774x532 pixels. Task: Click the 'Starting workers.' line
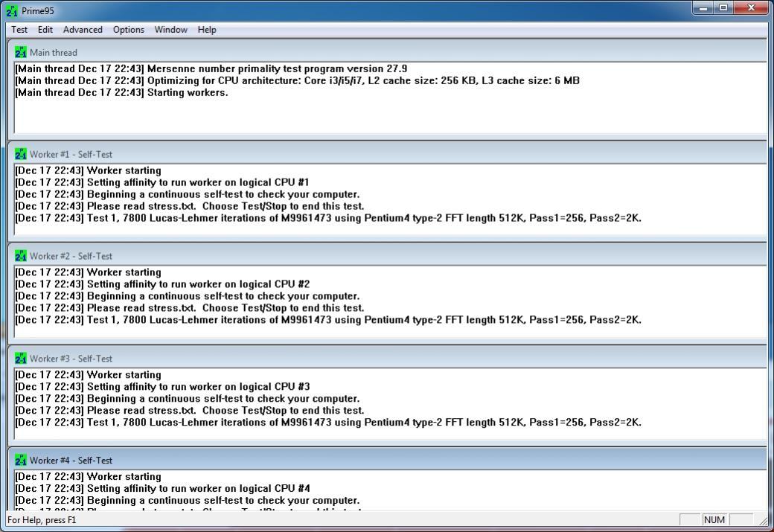[121, 92]
